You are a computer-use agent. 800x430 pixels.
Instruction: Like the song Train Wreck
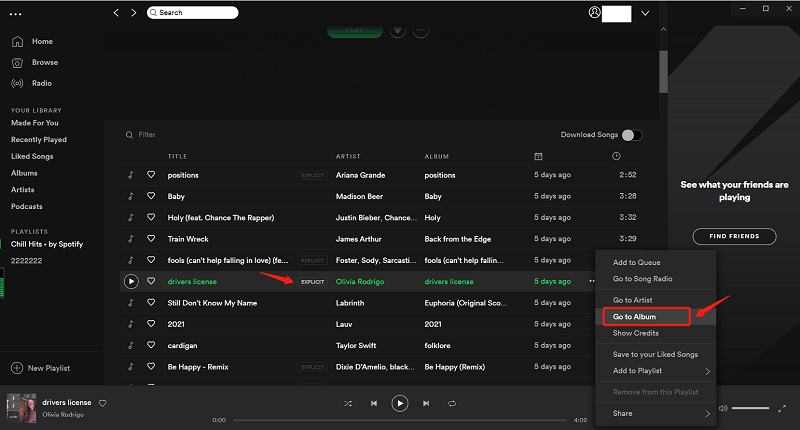[151, 238]
